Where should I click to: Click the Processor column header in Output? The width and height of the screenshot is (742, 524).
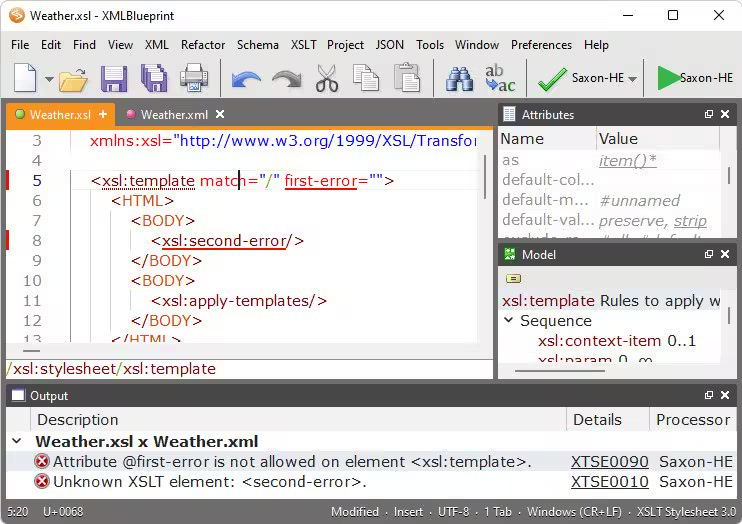[693, 420]
